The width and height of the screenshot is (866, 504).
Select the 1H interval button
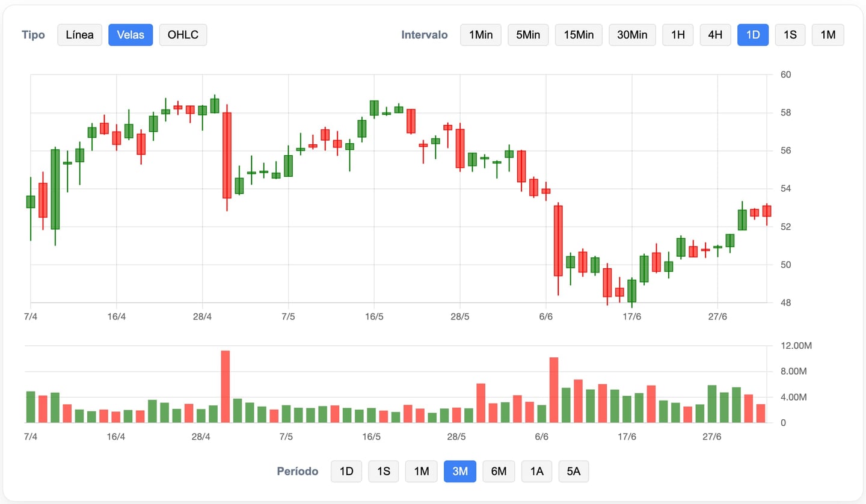click(678, 35)
